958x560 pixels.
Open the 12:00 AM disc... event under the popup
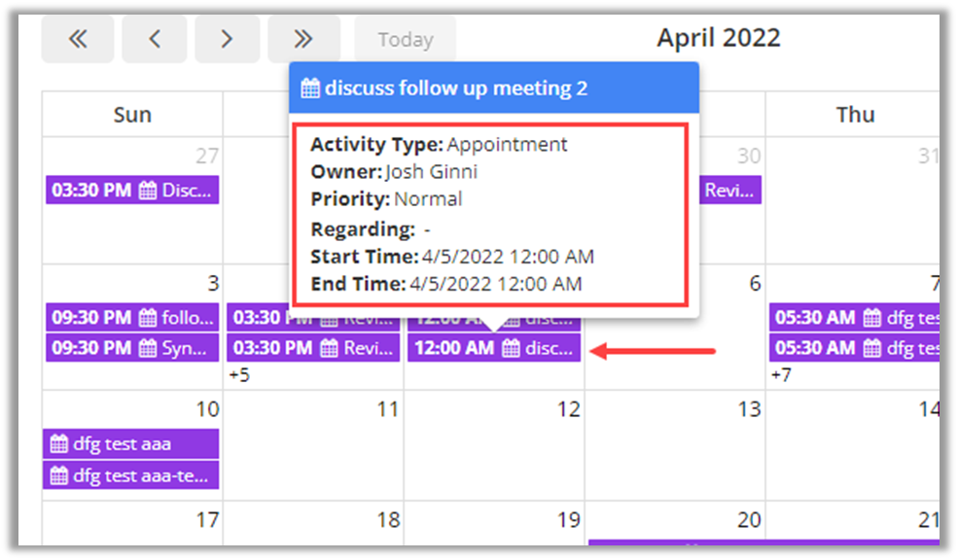[494, 348]
